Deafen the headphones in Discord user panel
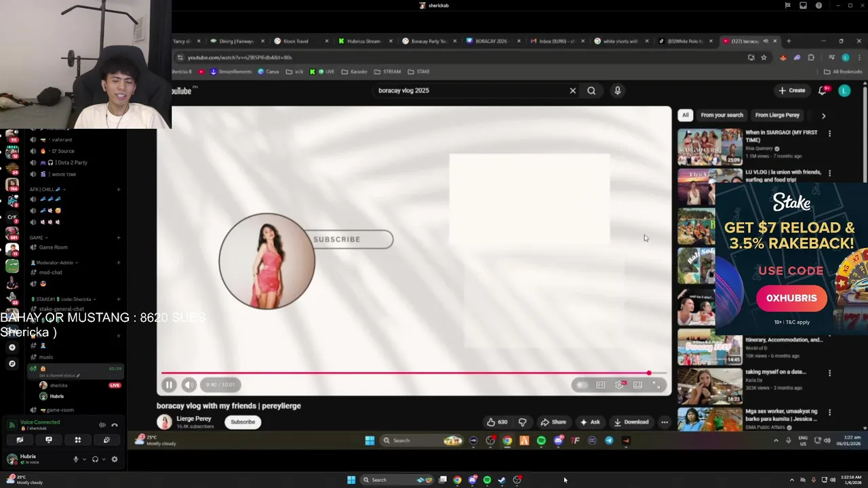The width and height of the screenshot is (868, 488). tap(95, 460)
